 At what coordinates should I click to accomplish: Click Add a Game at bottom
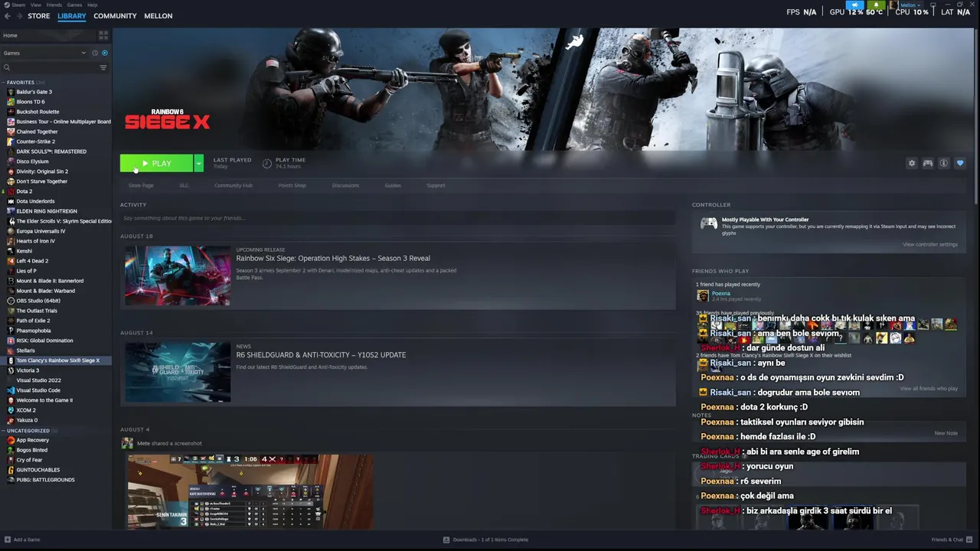(22, 540)
